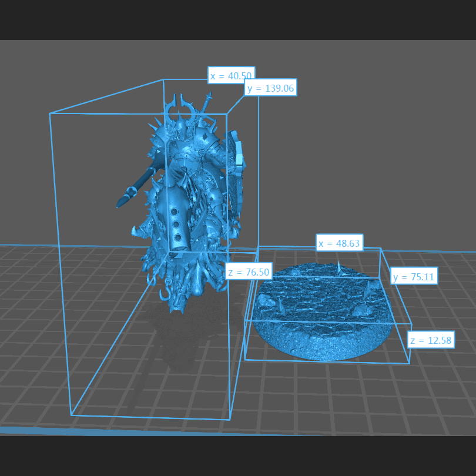
Task: Click the bottom corner of the warrior's bounding box
Action: 72,415
